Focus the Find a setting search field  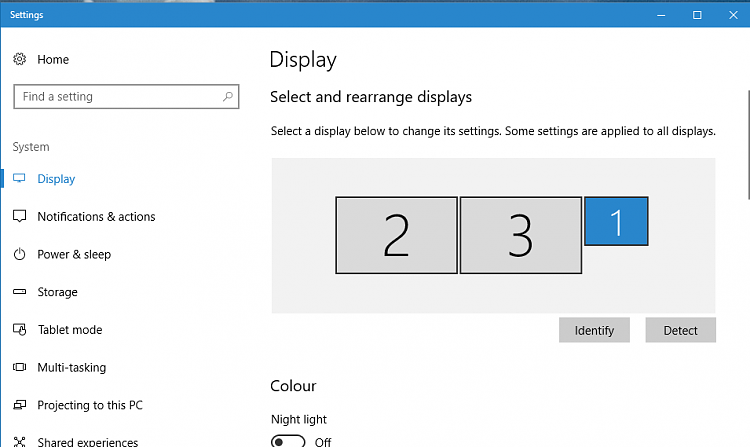115,97
